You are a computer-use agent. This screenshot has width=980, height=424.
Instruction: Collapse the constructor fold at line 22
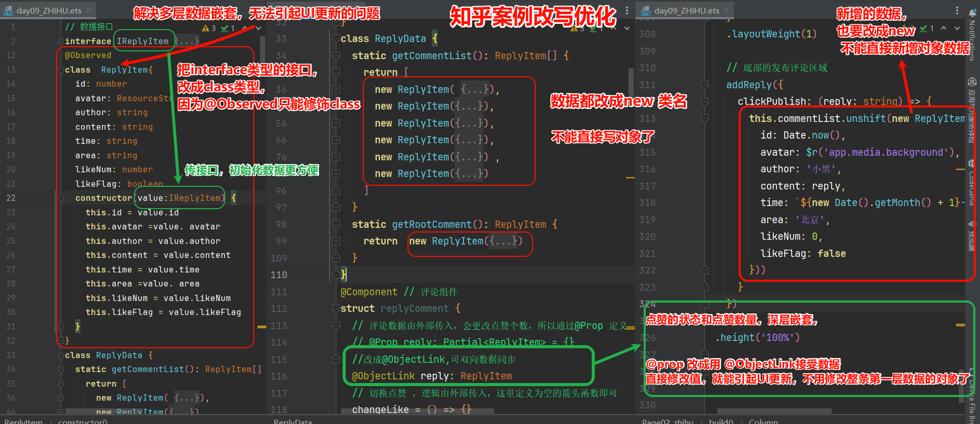tap(61, 198)
